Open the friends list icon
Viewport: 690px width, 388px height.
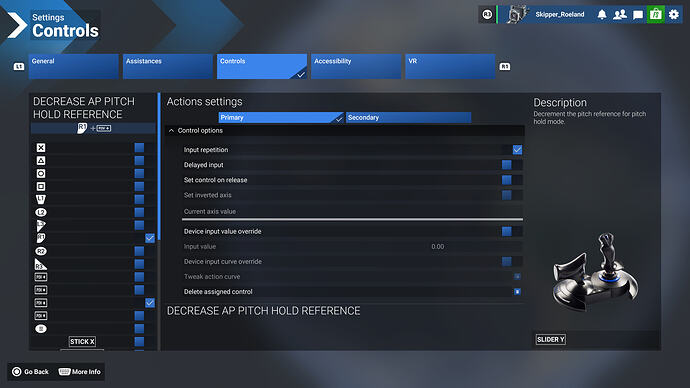click(620, 15)
